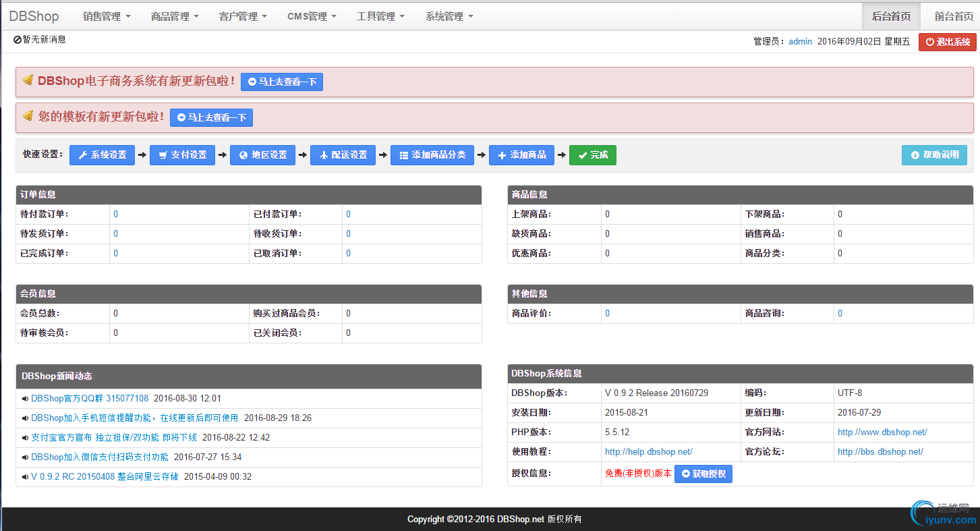Click the admin username link

[800, 42]
